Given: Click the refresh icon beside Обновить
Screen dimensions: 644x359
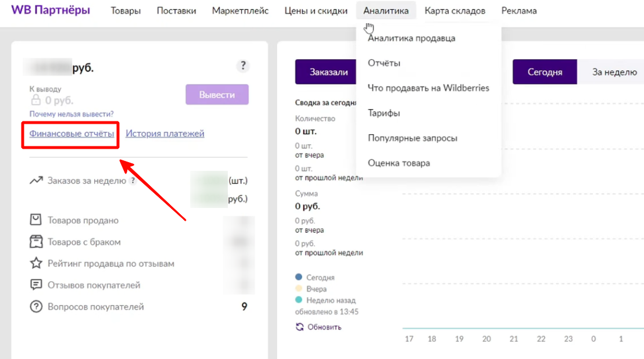Looking at the screenshot, I should (300, 326).
